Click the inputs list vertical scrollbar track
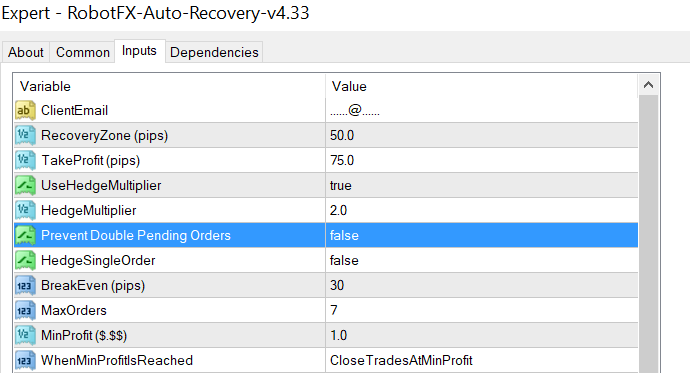The height and width of the screenshot is (373, 690). (648, 233)
